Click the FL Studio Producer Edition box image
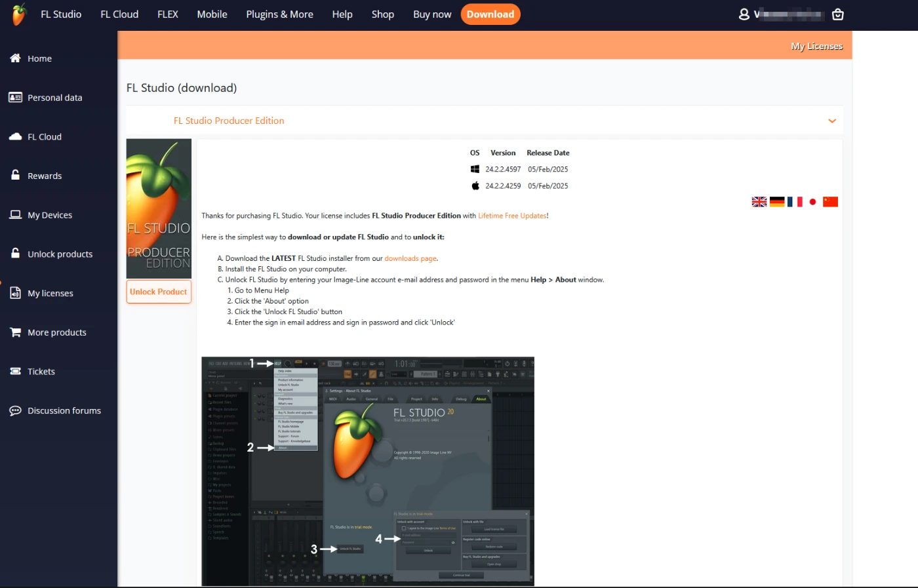 [159, 208]
